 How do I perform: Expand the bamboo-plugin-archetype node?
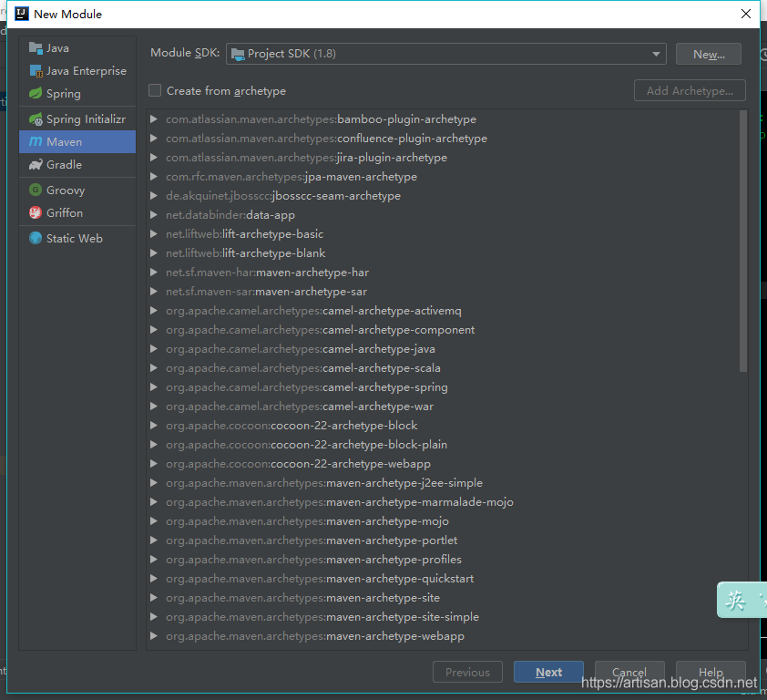[x=154, y=119]
